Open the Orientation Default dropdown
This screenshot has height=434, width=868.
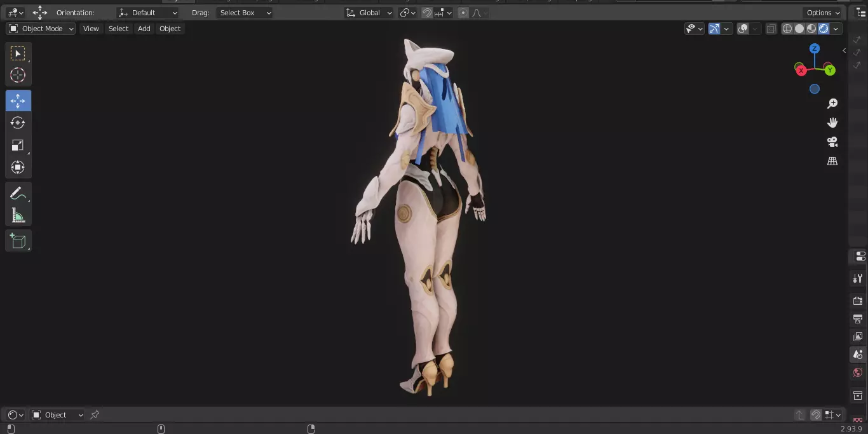(x=148, y=13)
